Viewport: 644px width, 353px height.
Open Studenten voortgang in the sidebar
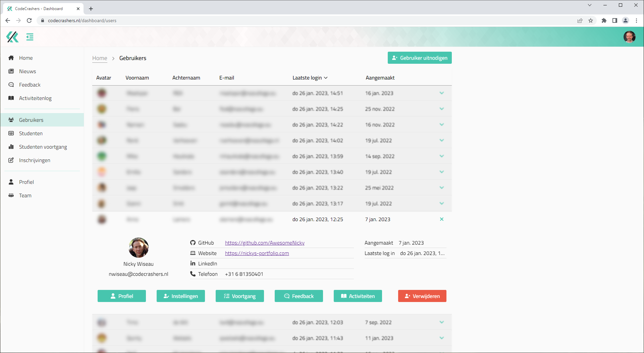(x=43, y=147)
